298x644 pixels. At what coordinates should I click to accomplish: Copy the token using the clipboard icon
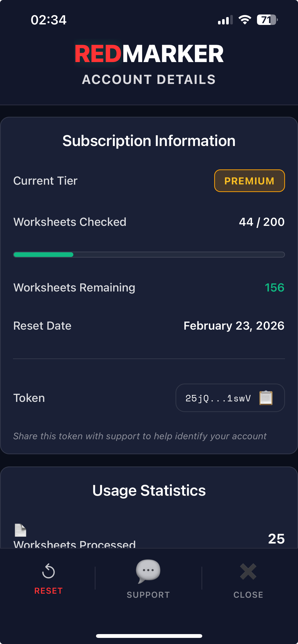[x=266, y=398]
